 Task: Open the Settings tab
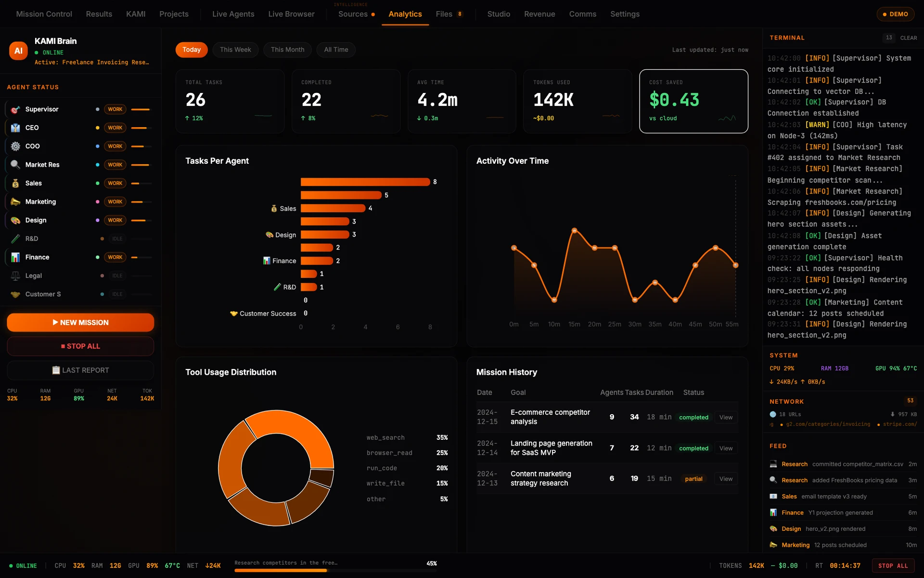(x=625, y=14)
